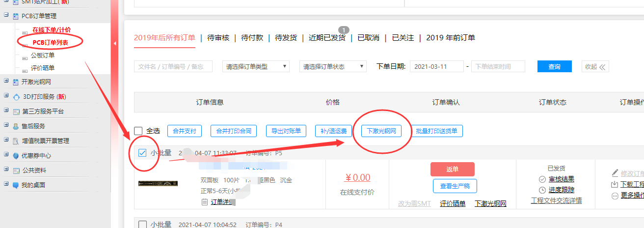644x228 pixels.
Task: Click the 3D打印服务 printer icon in sidebar
Action: (16, 97)
